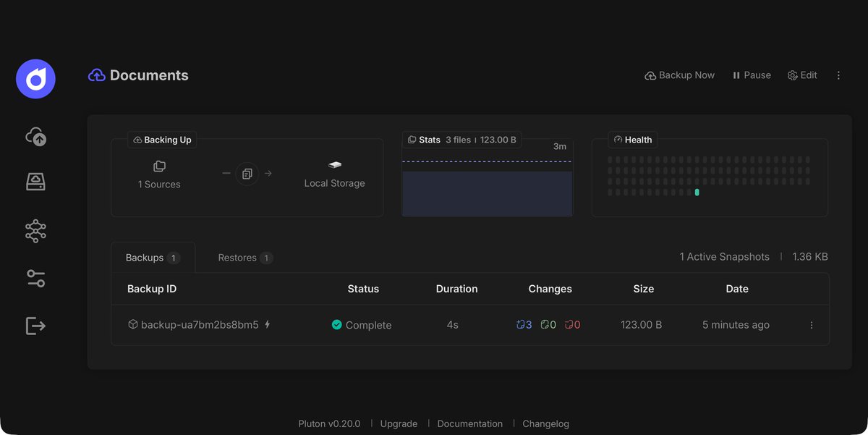Image resolution: width=868 pixels, height=435 pixels.
Task: Click the Size column header
Action: click(x=643, y=289)
